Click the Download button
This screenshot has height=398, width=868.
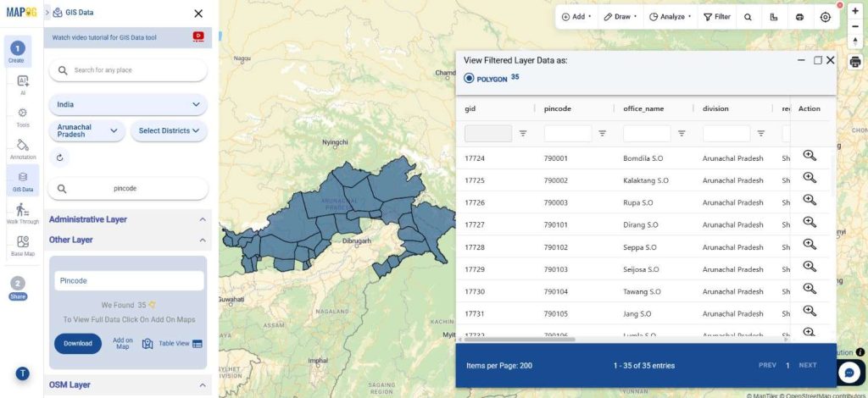tap(78, 343)
